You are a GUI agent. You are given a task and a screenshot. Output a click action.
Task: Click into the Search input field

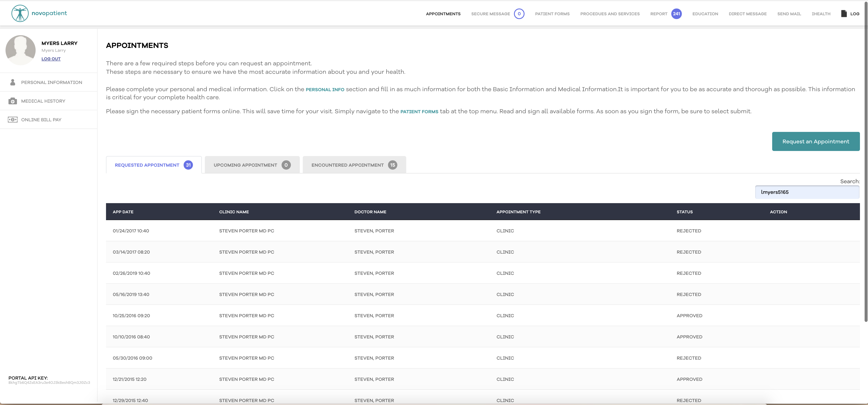pyautogui.click(x=807, y=192)
